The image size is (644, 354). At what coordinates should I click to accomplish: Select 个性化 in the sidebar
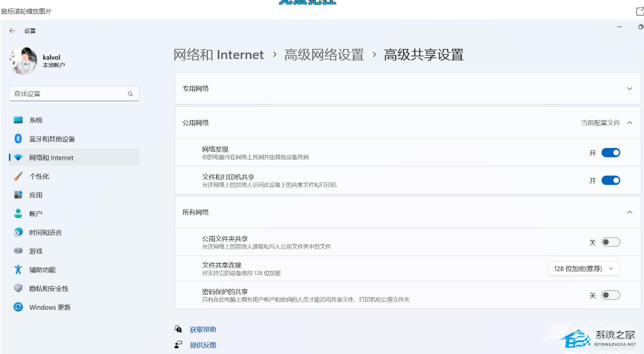coord(74,176)
